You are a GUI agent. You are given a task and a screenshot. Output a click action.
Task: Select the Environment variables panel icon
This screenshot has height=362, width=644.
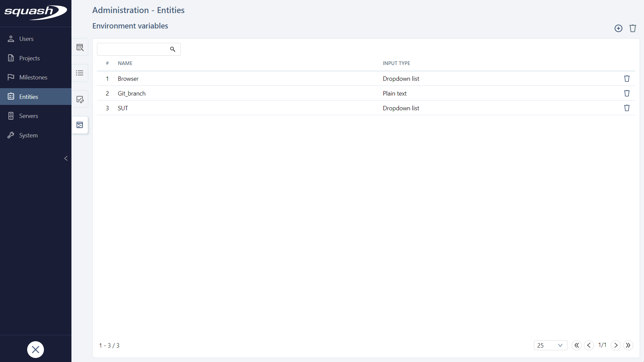(x=80, y=125)
